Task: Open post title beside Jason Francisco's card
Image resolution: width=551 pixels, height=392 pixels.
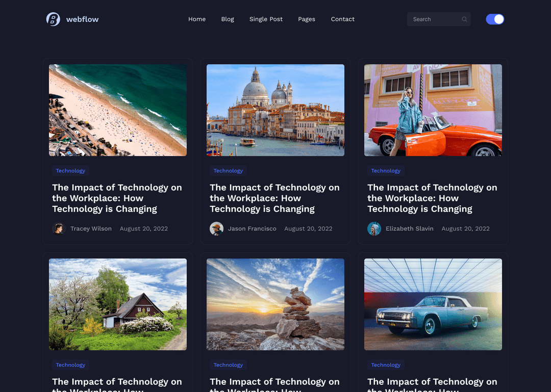Action: 274,198
